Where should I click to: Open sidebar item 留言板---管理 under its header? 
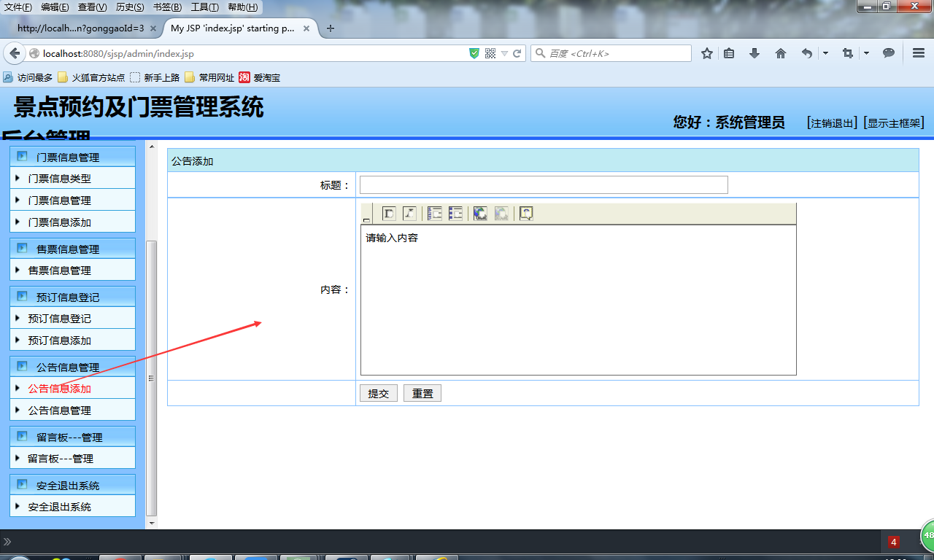point(61,459)
